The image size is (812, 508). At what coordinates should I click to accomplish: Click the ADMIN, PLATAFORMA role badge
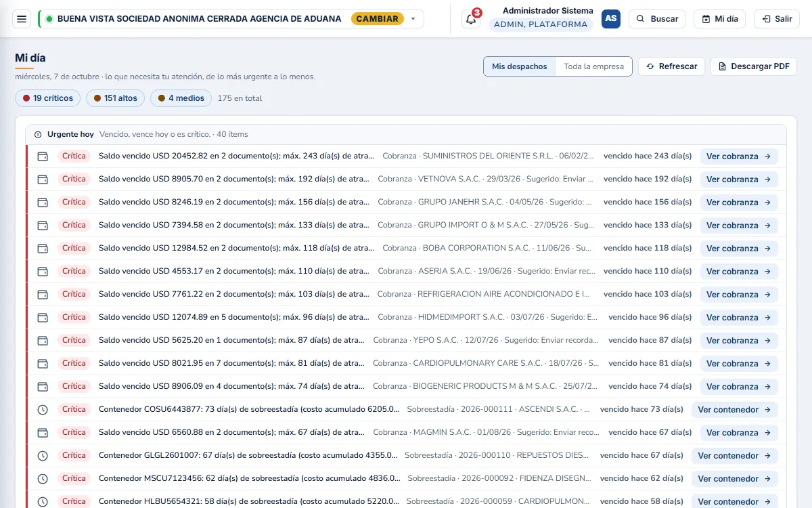pos(541,24)
